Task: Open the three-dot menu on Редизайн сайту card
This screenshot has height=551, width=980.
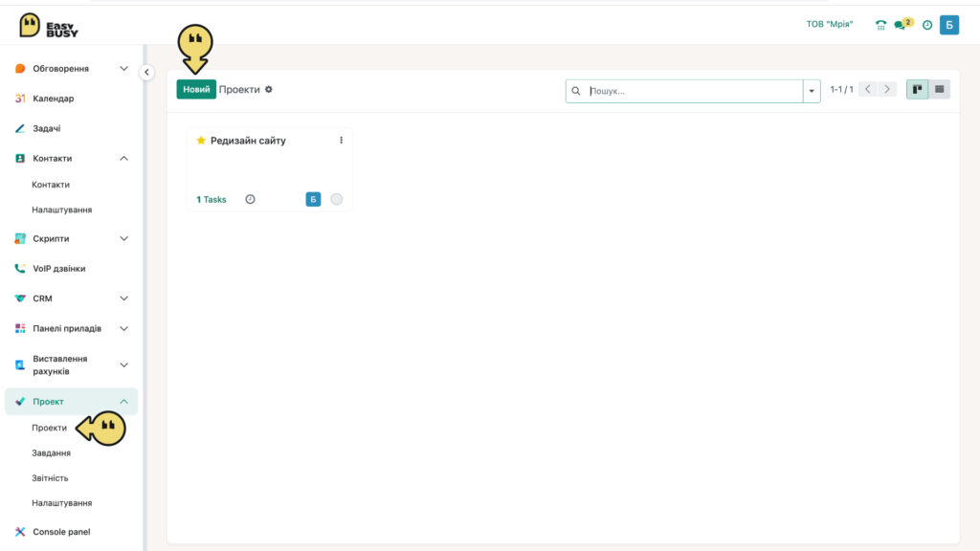Action: (342, 141)
